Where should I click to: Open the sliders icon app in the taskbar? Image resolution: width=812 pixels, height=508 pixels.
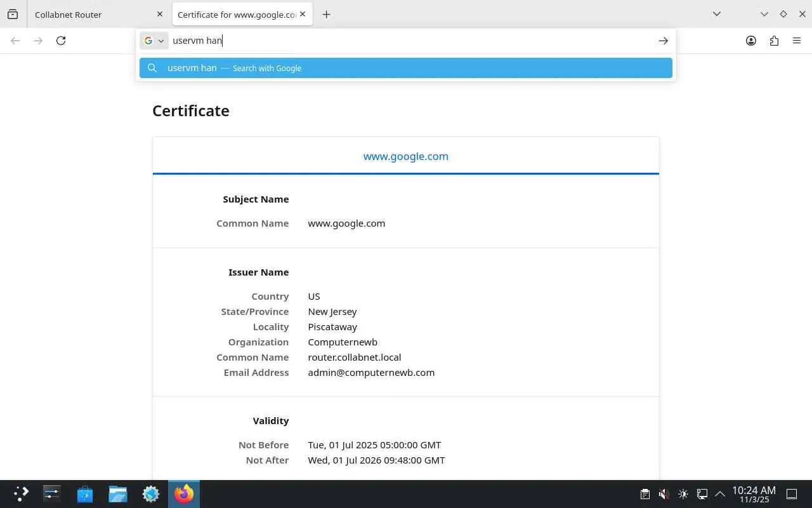[52, 494]
